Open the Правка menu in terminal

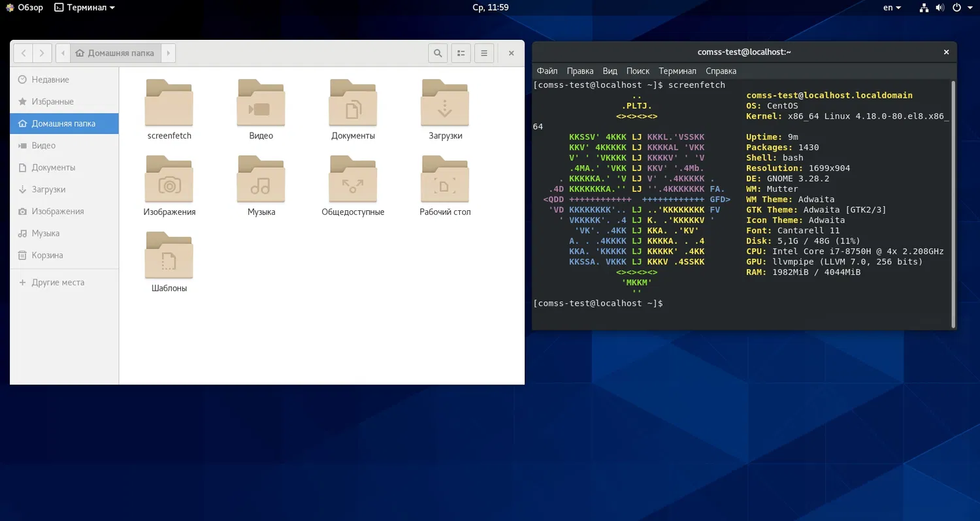tap(580, 71)
